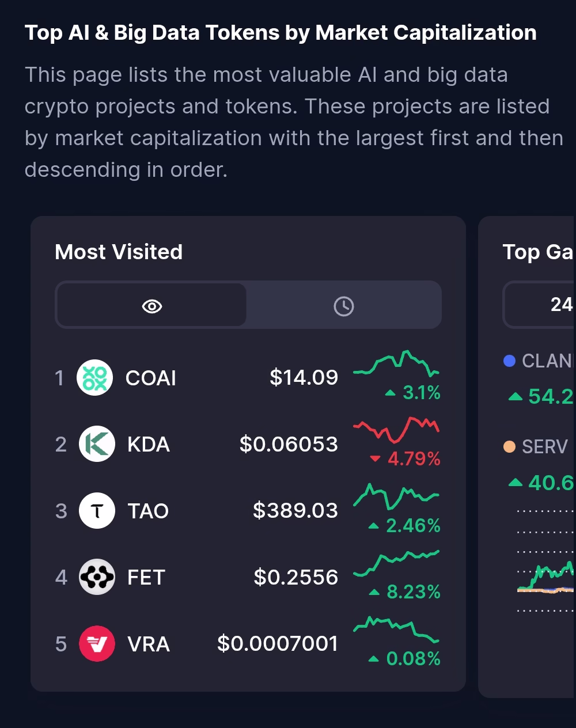Open the COAI token name link
Viewport: 576px width, 728px height.
pos(150,378)
